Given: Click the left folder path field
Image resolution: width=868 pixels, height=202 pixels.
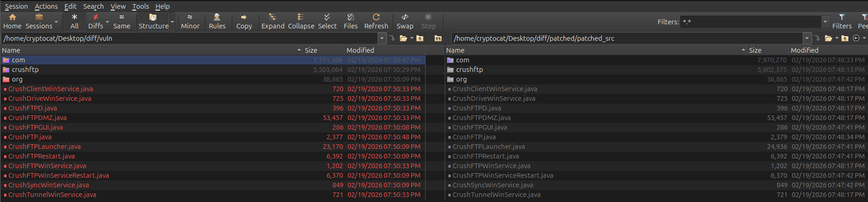Looking at the screenshot, I should tap(190, 38).
